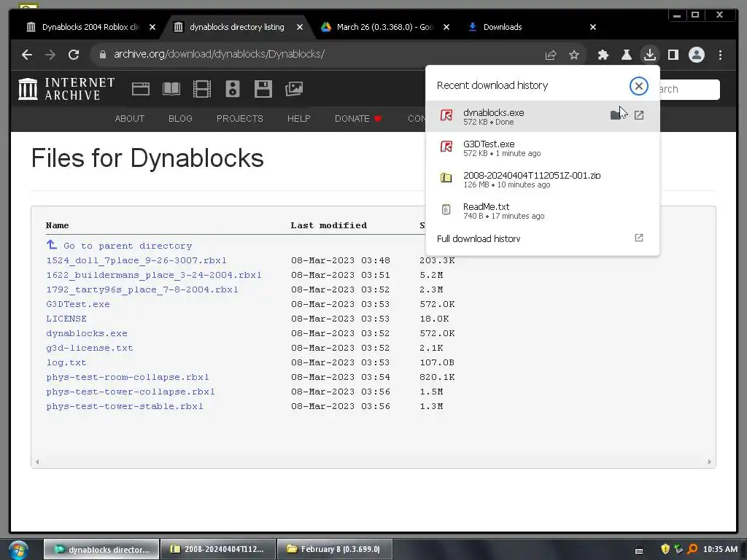Select ReadMe.txt in download history

tap(543, 211)
